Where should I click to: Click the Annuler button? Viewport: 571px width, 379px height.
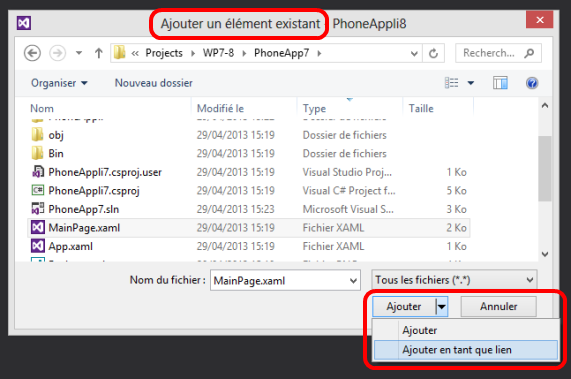(499, 307)
